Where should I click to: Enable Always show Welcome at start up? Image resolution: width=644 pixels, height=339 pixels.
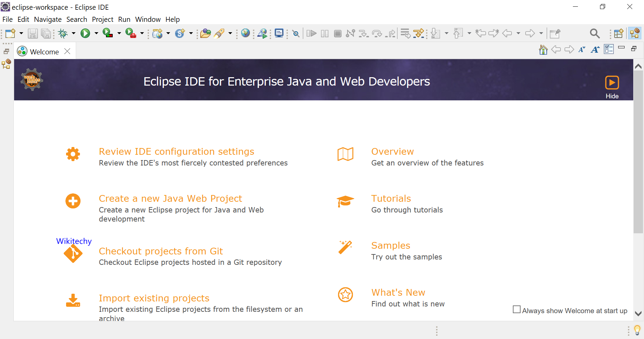517,309
